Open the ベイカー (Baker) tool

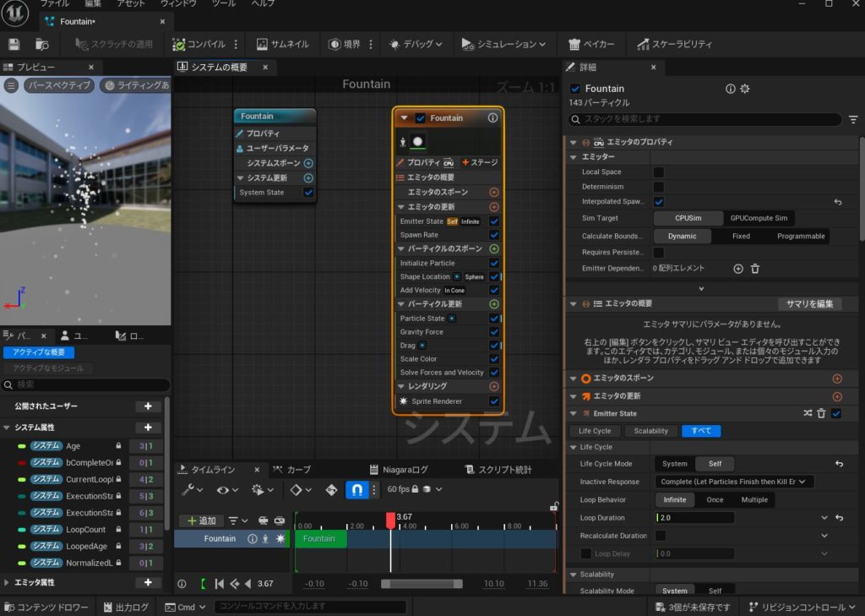pyautogui.click(x=591, y=44)
